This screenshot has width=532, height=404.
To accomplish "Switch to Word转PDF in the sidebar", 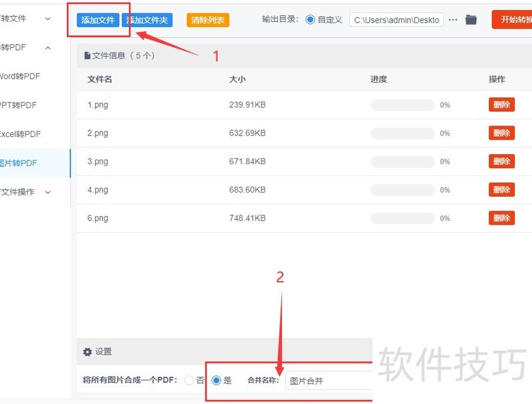I will (20, 76).
